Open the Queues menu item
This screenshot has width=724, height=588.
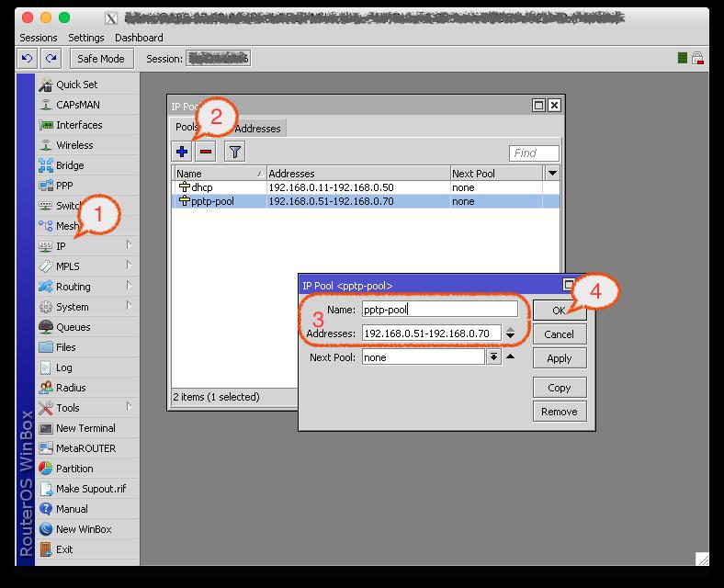tap(87, 327)
